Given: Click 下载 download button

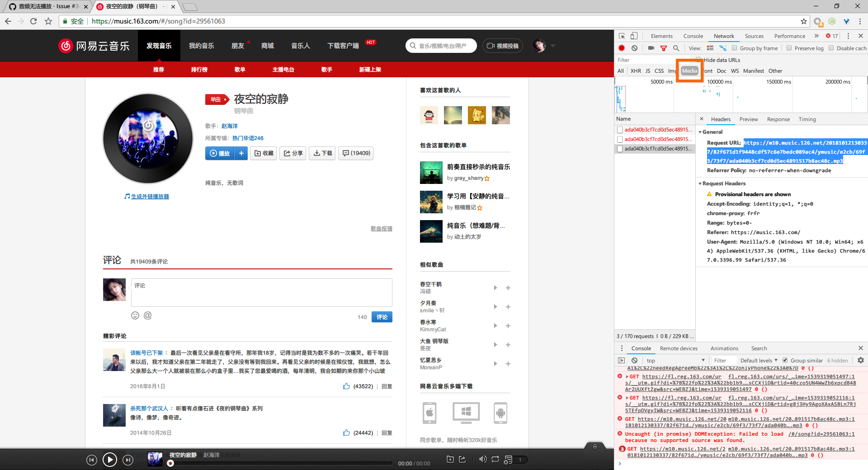Looking at the screenshot, I should click(x=323, y=153).
